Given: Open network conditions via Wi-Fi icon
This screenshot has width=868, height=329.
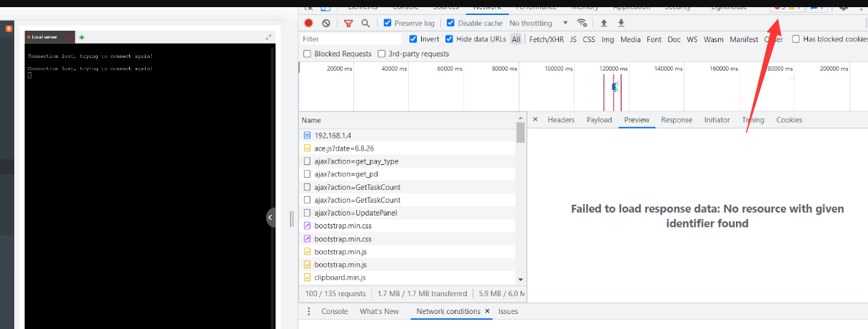Looking at the screenshot, I should point(582,23).
